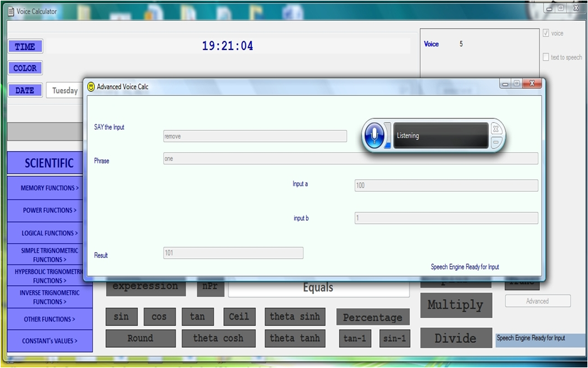
Task: Click the Multiply button
Action: (x=456, y=305)
